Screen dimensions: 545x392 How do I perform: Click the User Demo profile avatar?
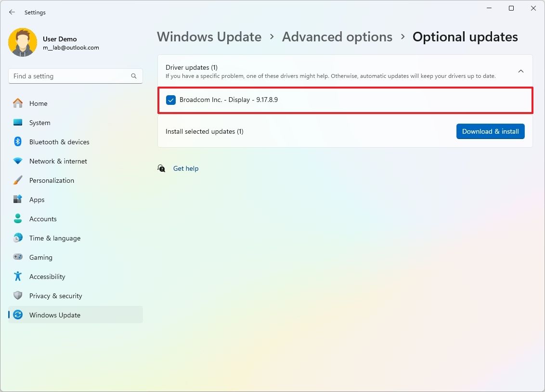(x=23, y=42)
